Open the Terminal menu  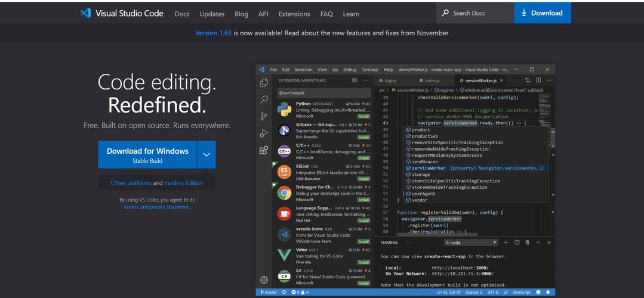pyautogui.click(x=370, y=70)
